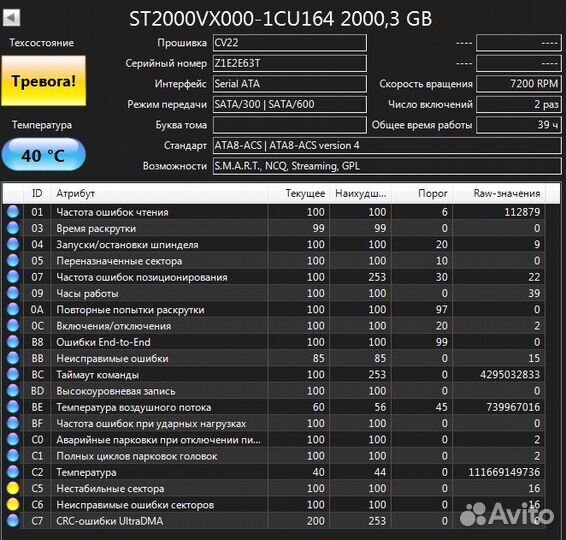Click the Стандарт field showing ATA8-ACS
This screenshot has height=540, width=566.
click(x=387, y=145)
